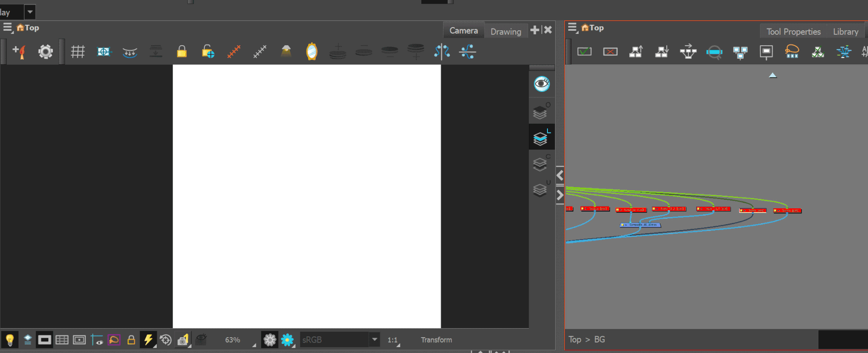
Task: Toggle the Light Table lamp icon
Action: (x=286, y=52)
